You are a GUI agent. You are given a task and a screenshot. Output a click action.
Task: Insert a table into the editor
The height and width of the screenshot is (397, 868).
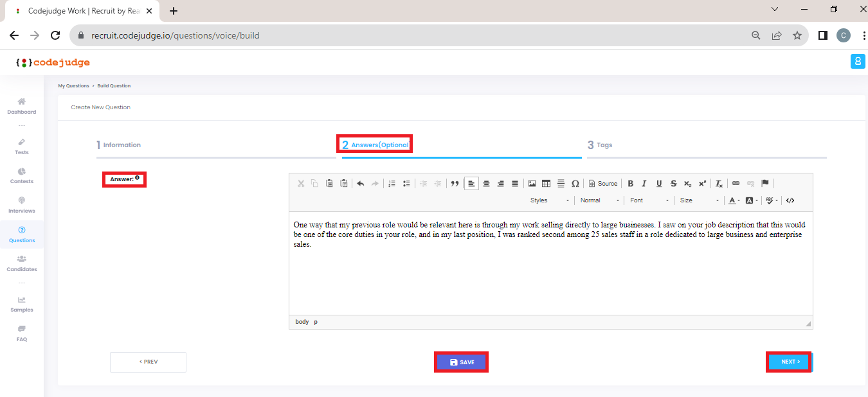tap(546, 183)
